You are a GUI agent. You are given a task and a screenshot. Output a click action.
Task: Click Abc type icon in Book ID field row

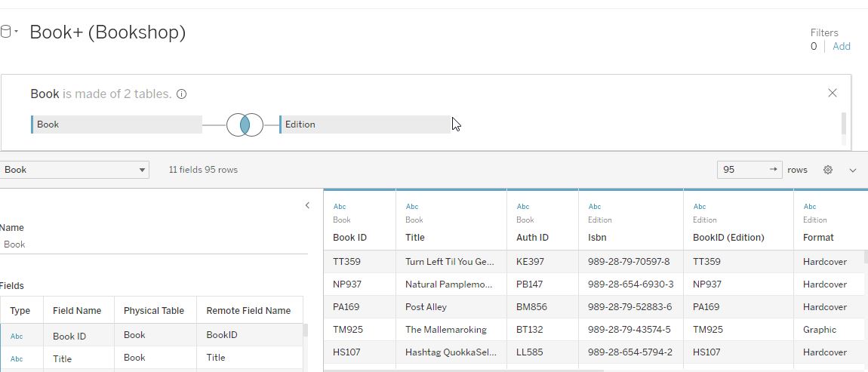[17, 337]
